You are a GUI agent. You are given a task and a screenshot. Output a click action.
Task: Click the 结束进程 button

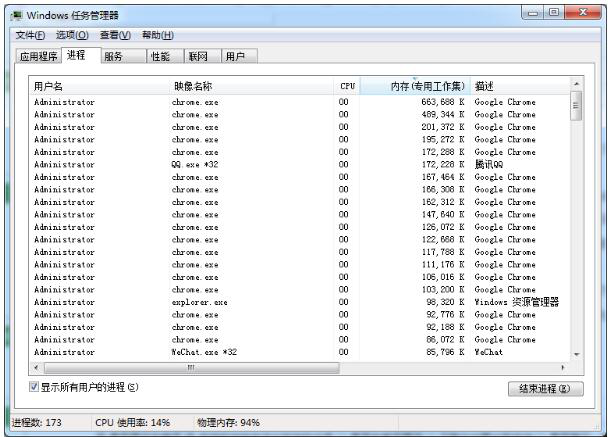[x=545, y=389]
